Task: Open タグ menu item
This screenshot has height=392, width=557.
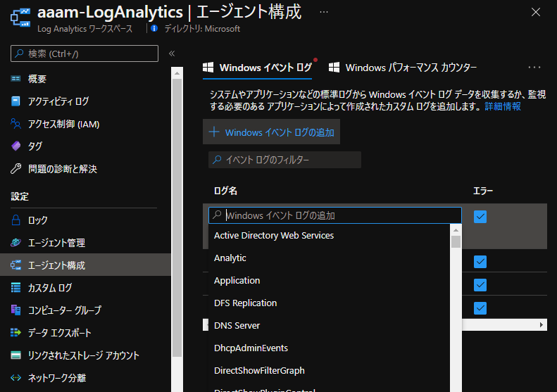Action: 85,146
